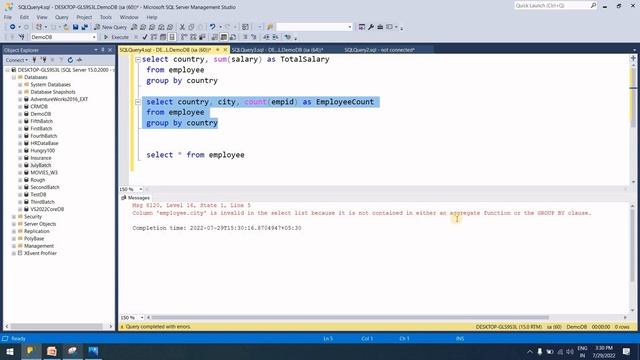The width and height of the screenshot is (640, 360).
Task: Uncomment the selected lines icon
Action: (x=253, y=37)
